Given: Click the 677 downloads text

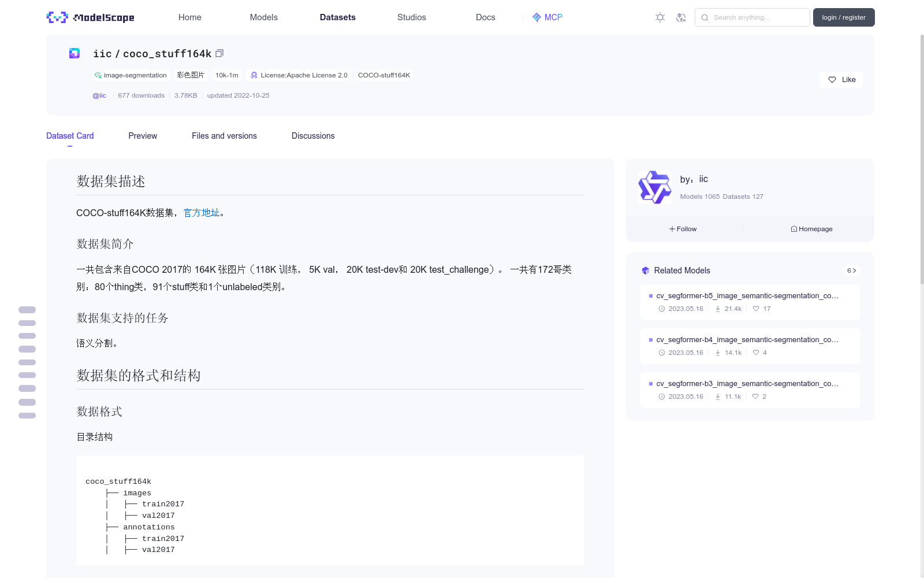Looking at the screenshot, I should [x=141, y=95].
